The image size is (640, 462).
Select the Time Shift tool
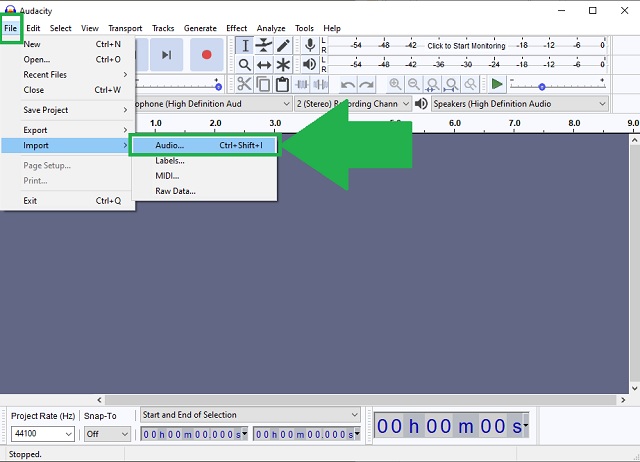(x=264, y=64)
